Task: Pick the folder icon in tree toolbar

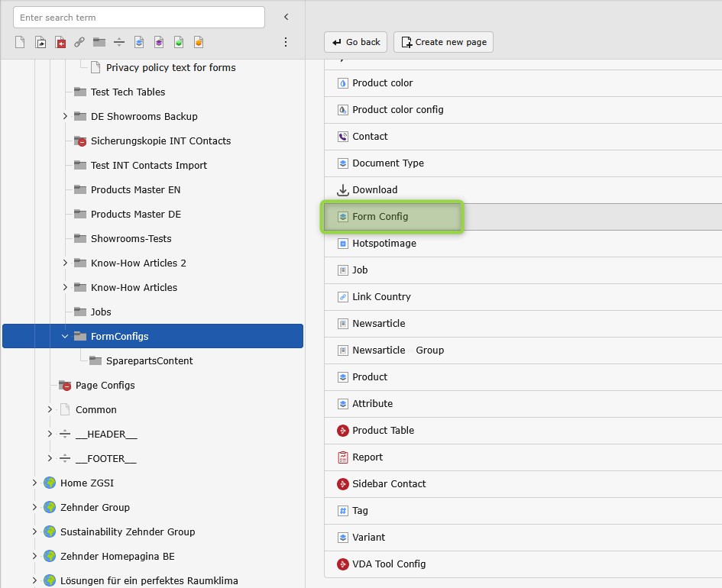Action: (x=99, y=42)
